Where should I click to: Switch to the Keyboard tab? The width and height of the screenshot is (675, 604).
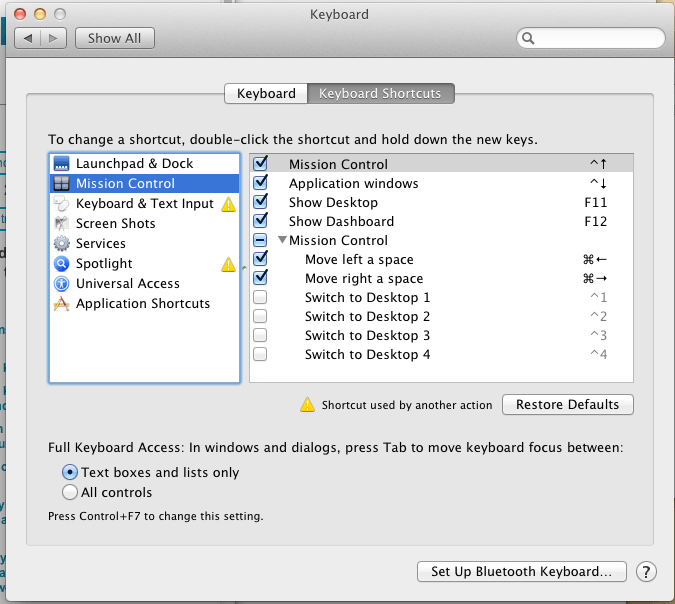[x=266, y=94]
